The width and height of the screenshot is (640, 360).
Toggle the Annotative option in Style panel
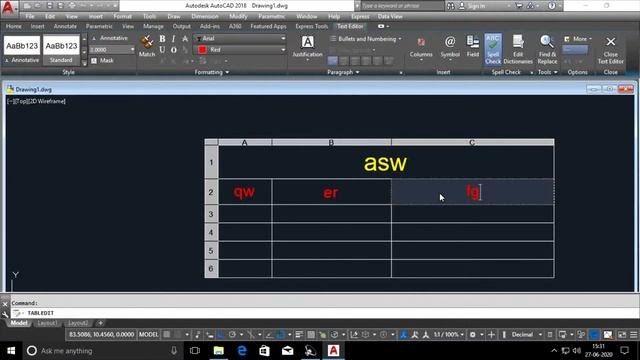point(109,38)
